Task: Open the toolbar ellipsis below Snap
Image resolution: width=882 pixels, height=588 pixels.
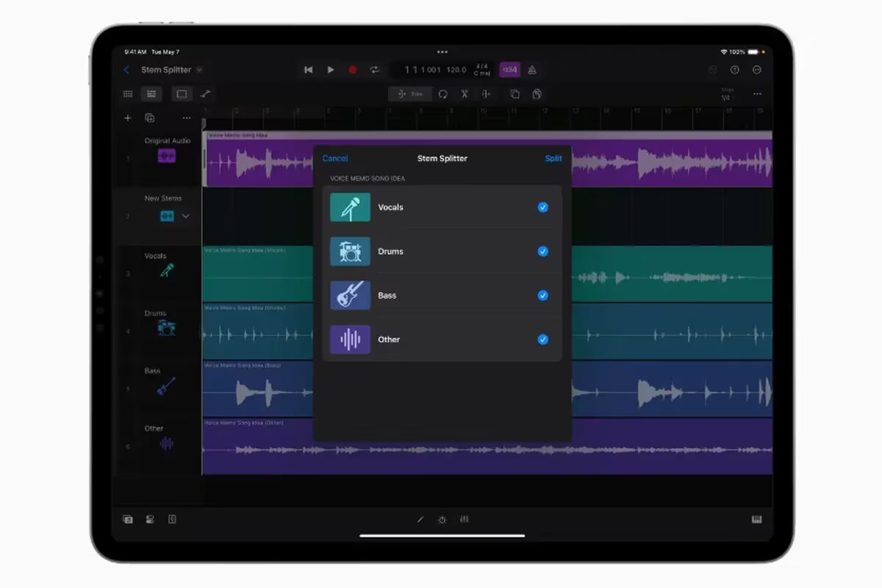Action: [x=757, y=94]
